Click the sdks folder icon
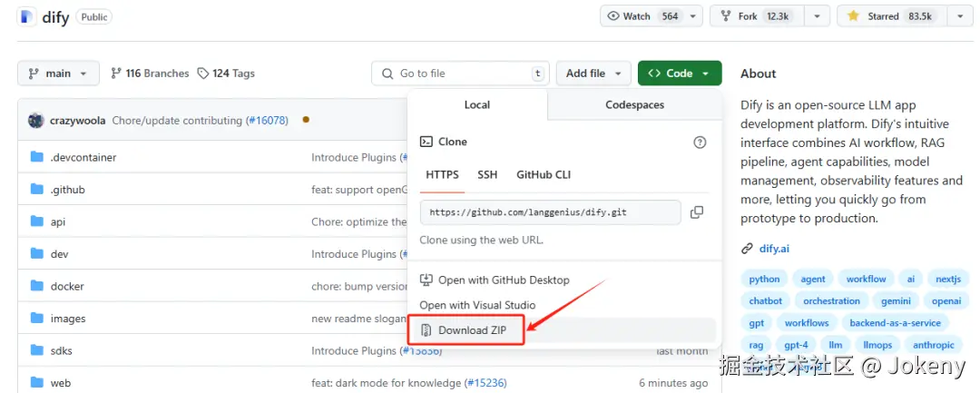 (x=37, y=350)
